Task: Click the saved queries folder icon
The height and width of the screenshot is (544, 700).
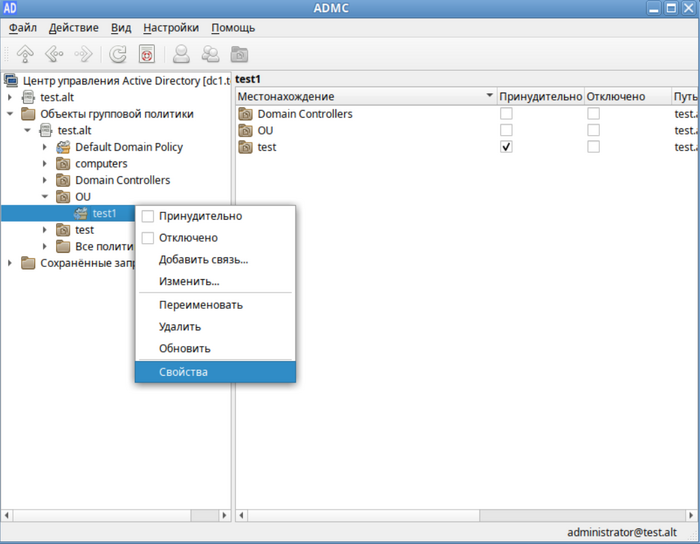Action: coord(28,263)
